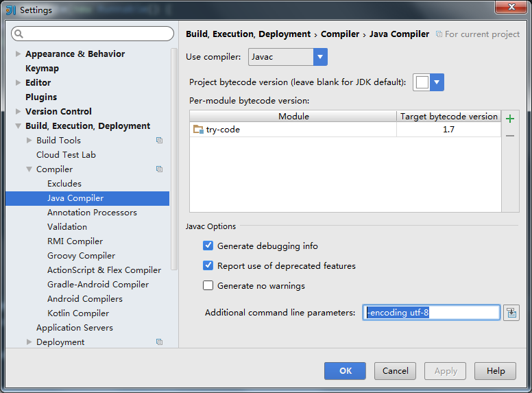Click the OK button
Screen dimensions: 532x393
(x=345, y=371)
